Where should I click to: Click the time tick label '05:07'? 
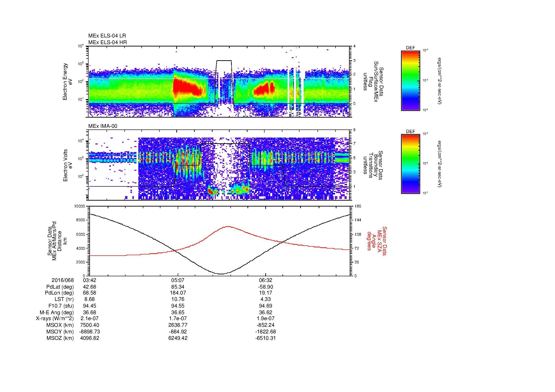[178, 280]
